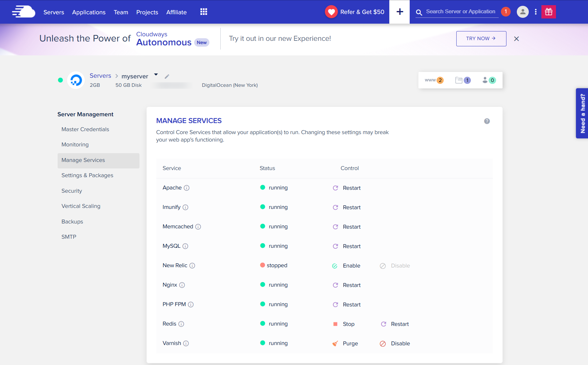Show info for MySQL service

pyautogui.click(x=185, y=246)
